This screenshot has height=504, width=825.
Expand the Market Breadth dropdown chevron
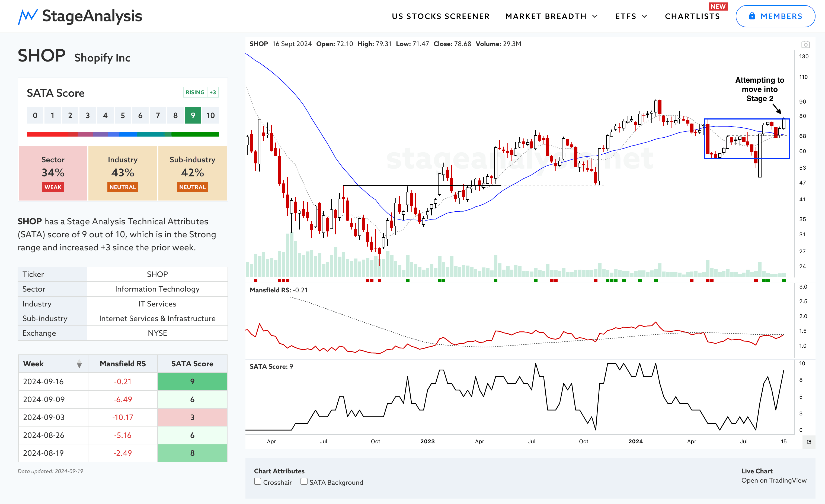click(595, 16)
